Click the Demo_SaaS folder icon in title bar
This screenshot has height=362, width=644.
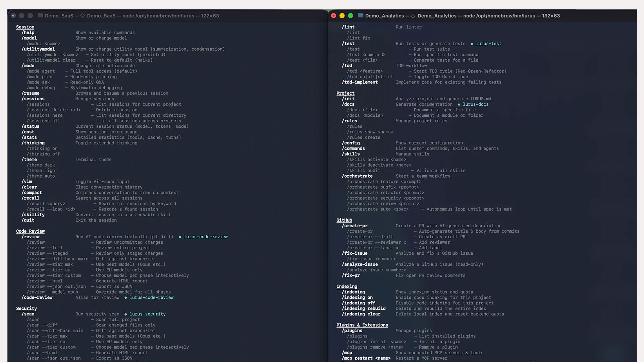(x=41, y=15)
